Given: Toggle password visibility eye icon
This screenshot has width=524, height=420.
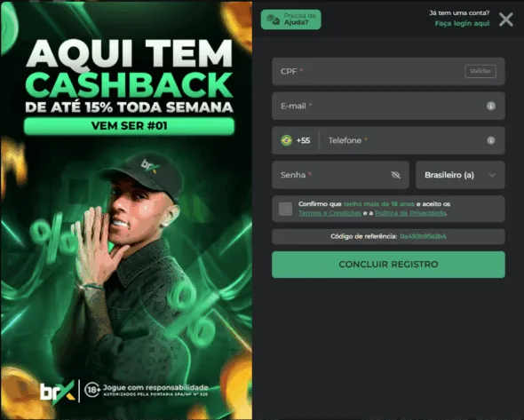Looking at the screenshot, I should tap(396, 175).
